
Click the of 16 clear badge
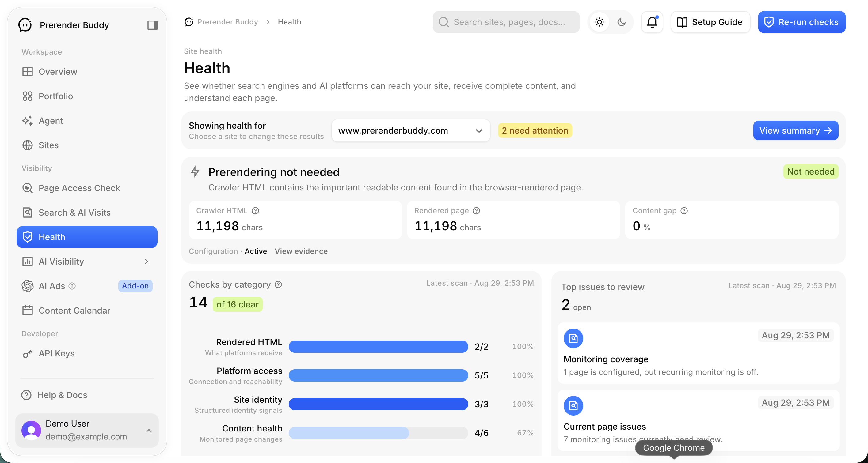[x=238, y=304]
